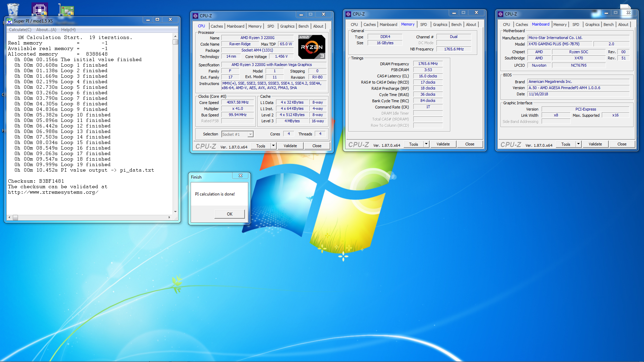
Task: Click Validate in the Mainboard tab window
Action: [595, 144]
